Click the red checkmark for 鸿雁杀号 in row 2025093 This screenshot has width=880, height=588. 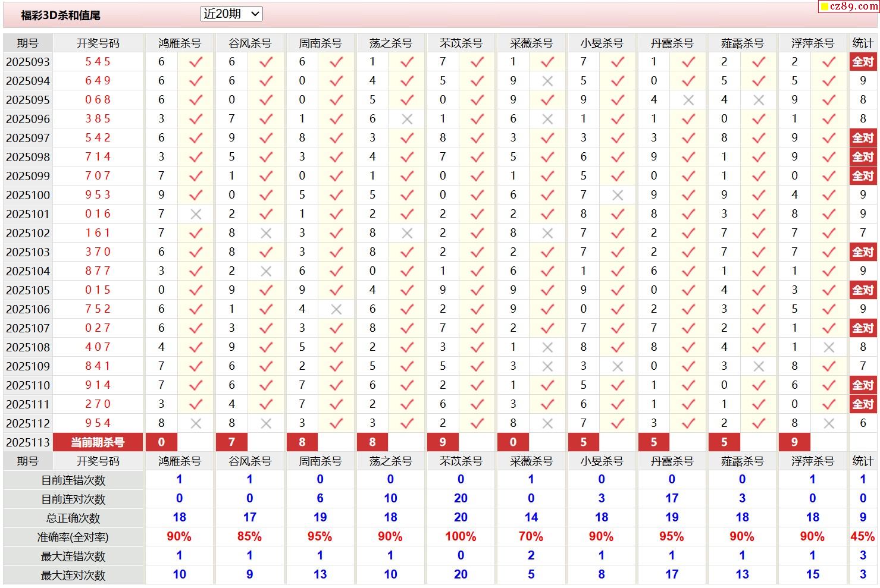click(196, 62)
